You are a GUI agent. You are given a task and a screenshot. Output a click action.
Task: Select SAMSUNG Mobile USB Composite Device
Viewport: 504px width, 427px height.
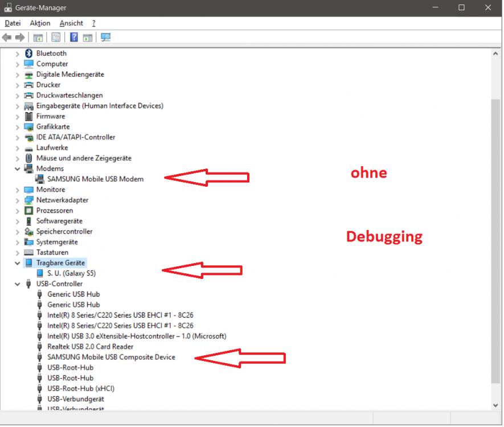112,357
